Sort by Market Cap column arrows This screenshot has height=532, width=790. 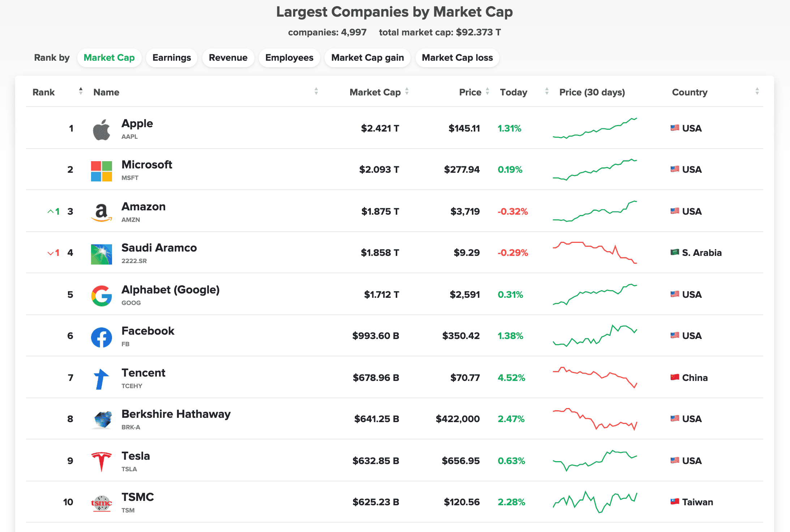click(407, 91)
